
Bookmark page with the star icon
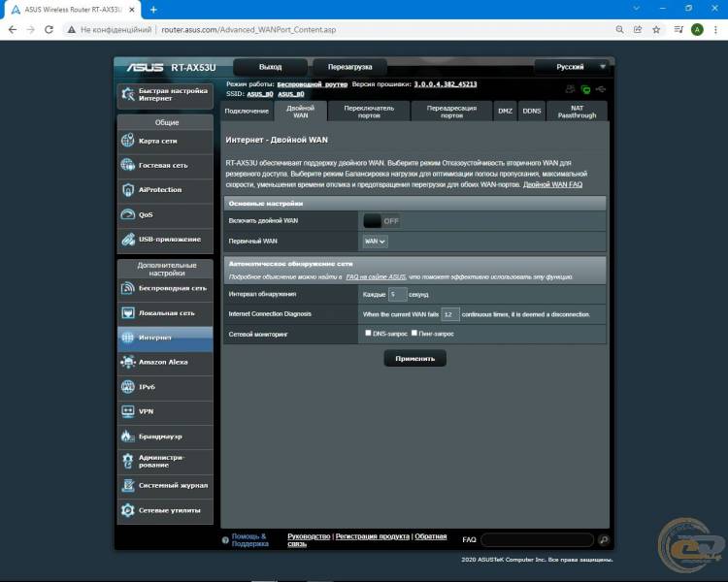pos(656,30)
